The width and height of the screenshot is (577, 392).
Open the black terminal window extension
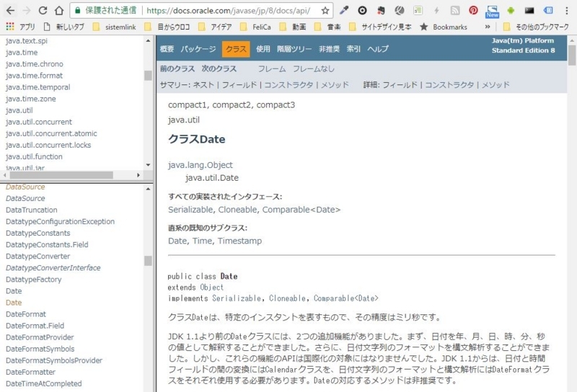529,10
